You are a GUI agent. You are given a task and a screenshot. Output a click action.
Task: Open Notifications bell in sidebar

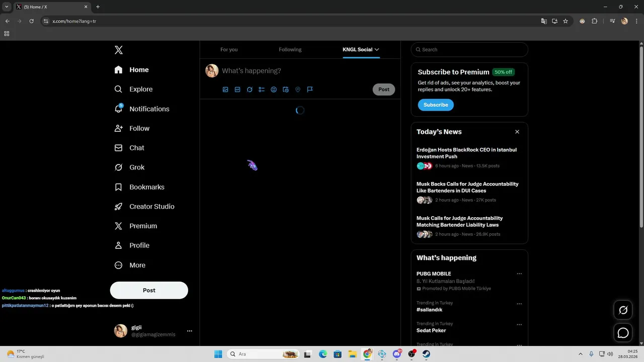tap(141, 109)
